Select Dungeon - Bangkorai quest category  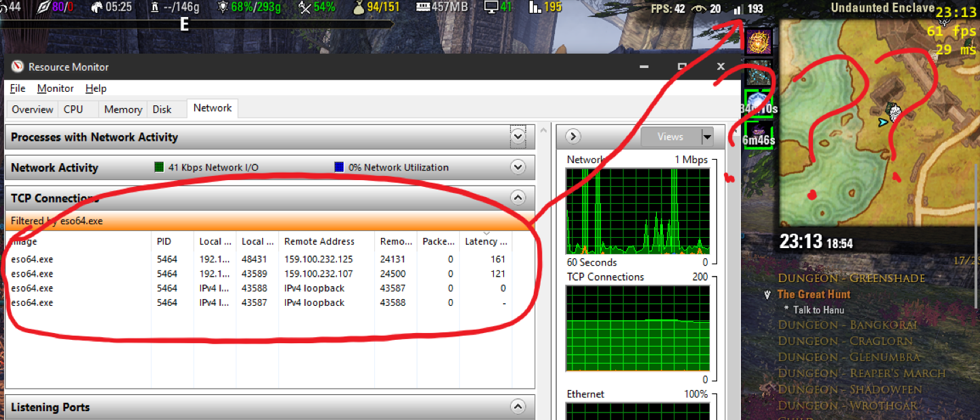tap(848, 325)
